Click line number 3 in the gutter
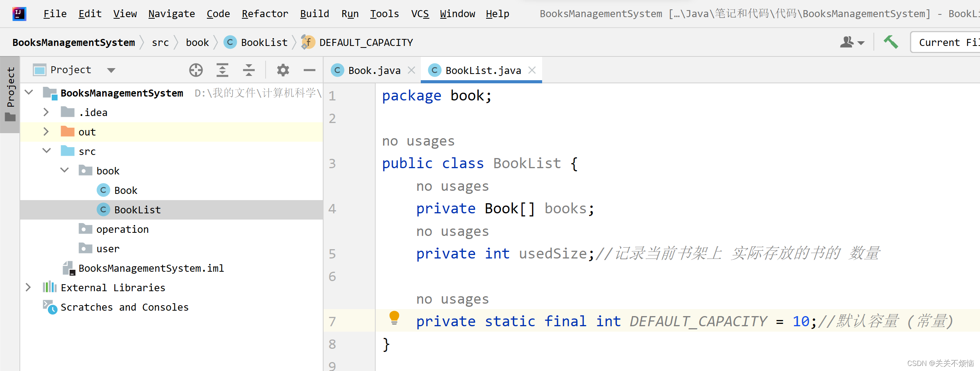980x371 pixels. [332, 164]
